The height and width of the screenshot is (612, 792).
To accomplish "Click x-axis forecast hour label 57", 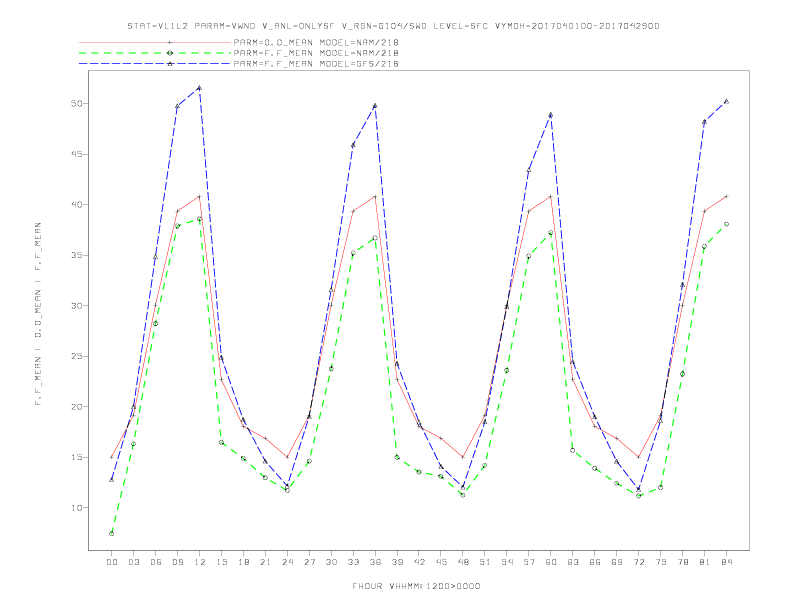I will pos(529,562).
